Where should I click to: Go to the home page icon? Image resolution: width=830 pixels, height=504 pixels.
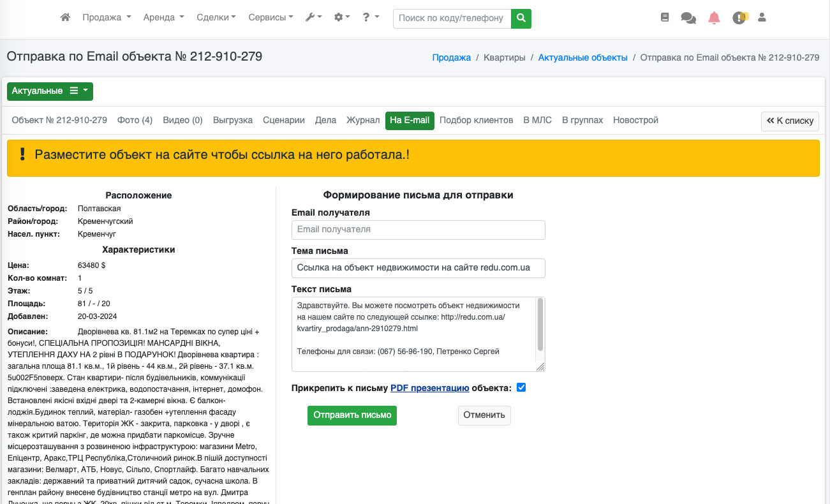(x=65, y=18)
